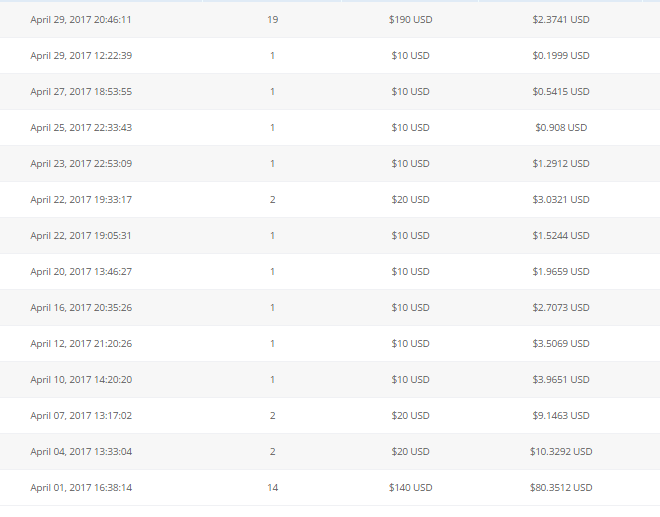Select the $10.3292 USD value
Image resolution: width=660 pixels, height=517 pixels.
pyautogui.click(x=561, y=452)
